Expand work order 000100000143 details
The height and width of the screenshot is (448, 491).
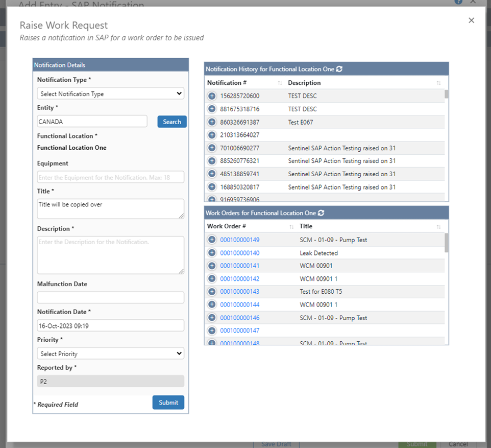(212, 292)
